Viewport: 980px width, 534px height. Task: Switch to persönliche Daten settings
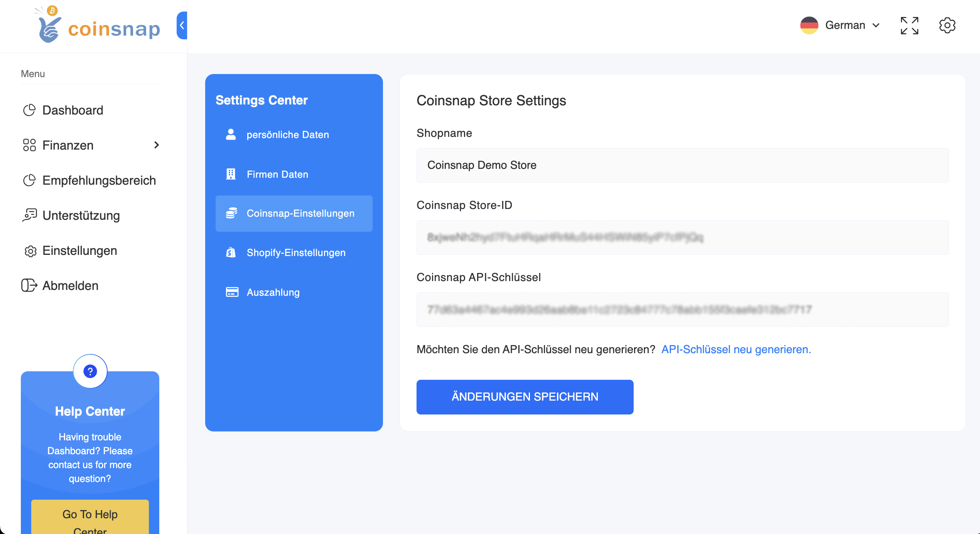(287, 135)
